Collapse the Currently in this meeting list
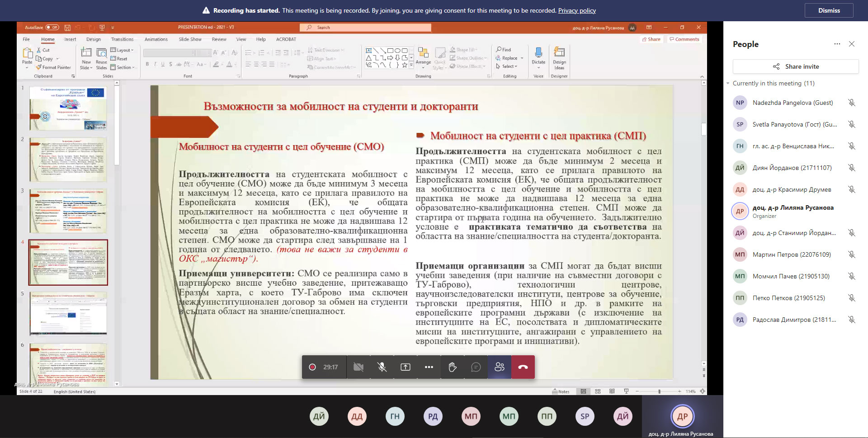Image resolution: width=868 pixels, height=438 pixels. coord(728,84)
